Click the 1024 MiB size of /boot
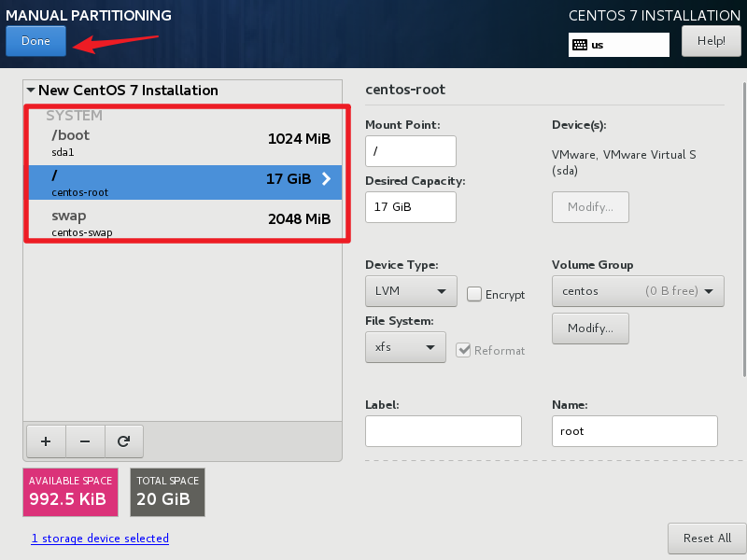The width and height of the screenshot is (747, 560). tap(299, 138)
